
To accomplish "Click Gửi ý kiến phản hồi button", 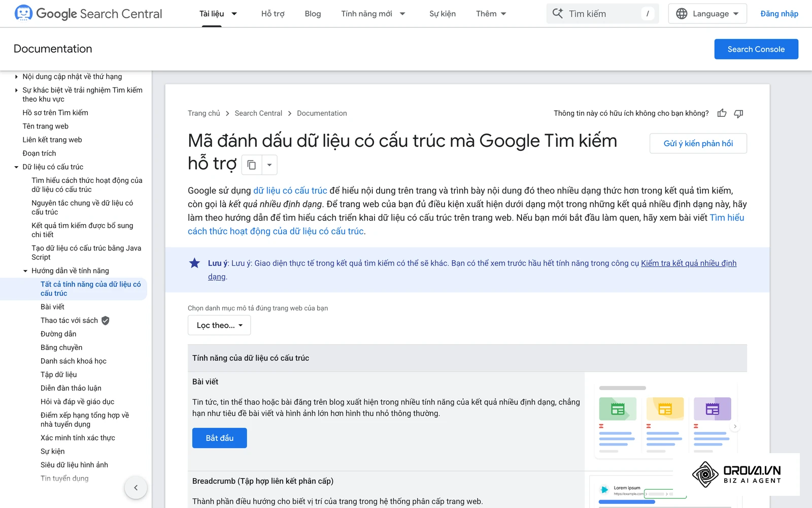I will 698,143.
